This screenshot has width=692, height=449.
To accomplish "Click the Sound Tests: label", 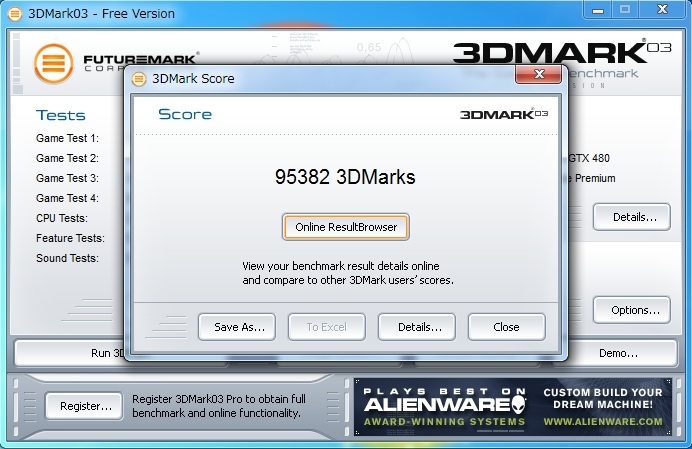I will (67, 258).
